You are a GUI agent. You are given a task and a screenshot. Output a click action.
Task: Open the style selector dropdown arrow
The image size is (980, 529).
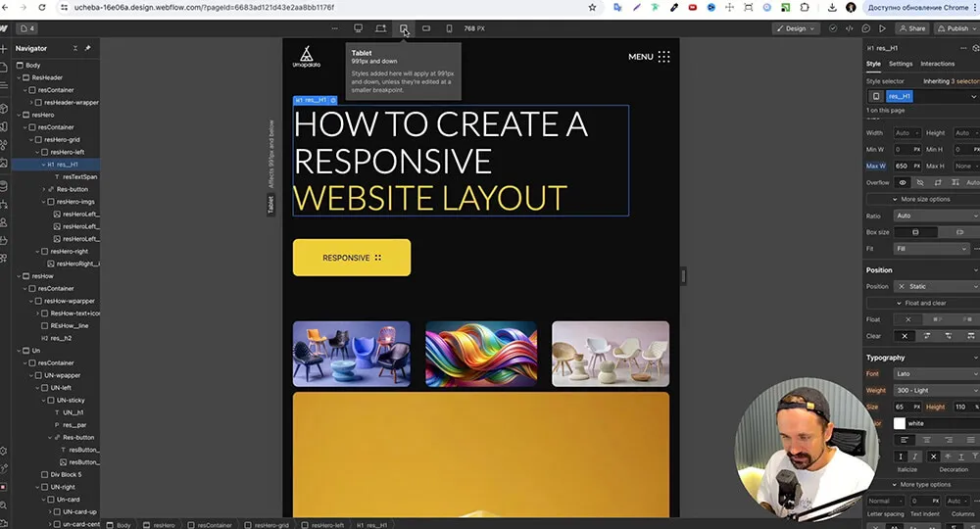[x=973, y=96]
